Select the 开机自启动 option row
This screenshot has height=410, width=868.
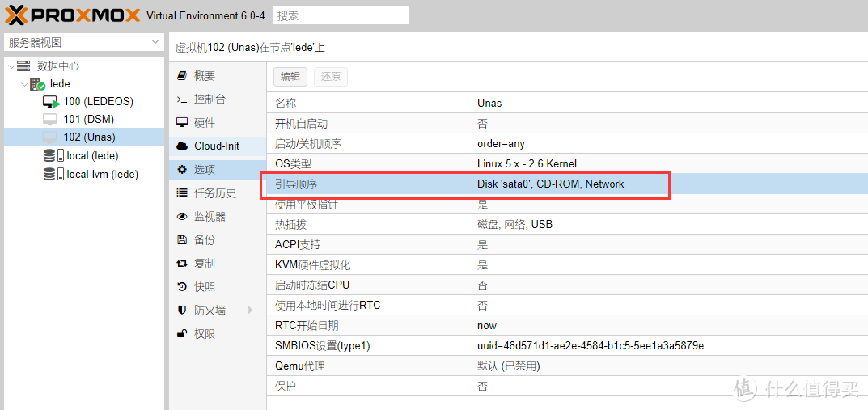[566, 124]
